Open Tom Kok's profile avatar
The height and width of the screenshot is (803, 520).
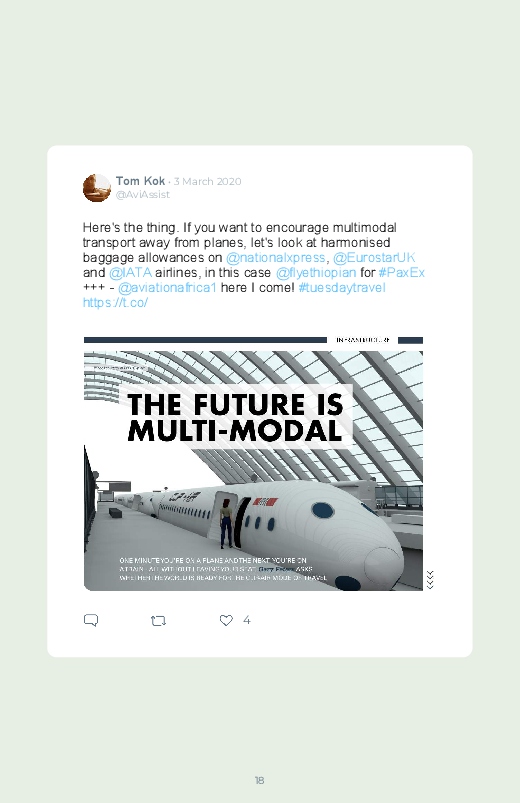coord(97,187)
